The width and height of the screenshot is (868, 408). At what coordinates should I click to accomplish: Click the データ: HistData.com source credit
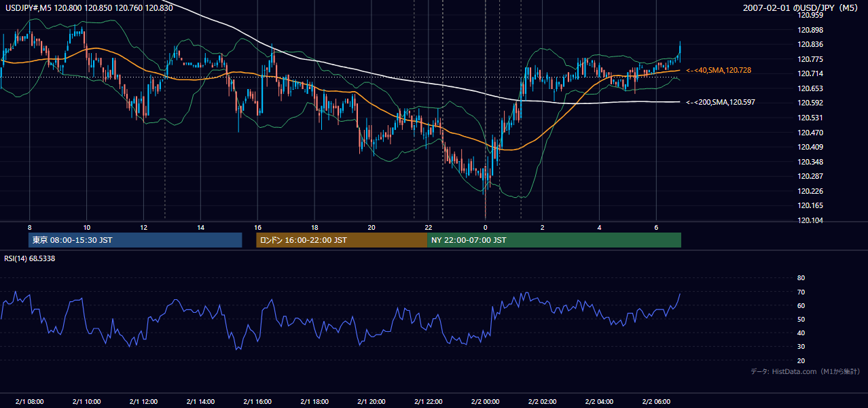click(805, 371)
